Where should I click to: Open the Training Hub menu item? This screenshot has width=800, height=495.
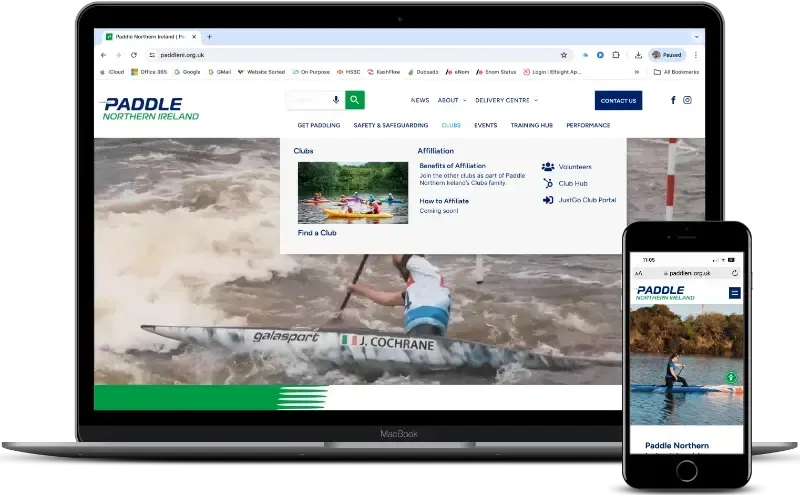(x=532, y=125)
